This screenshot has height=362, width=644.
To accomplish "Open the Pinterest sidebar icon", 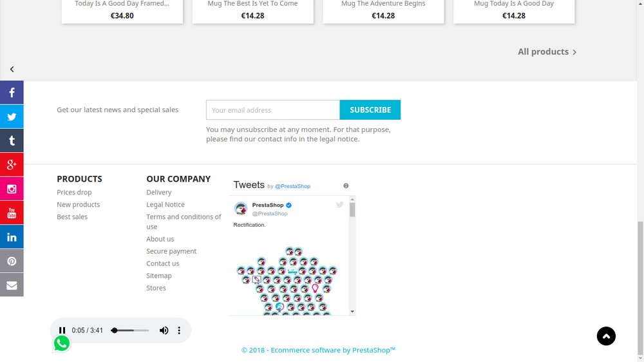I will pyautogui.click(x=12, y=261).
